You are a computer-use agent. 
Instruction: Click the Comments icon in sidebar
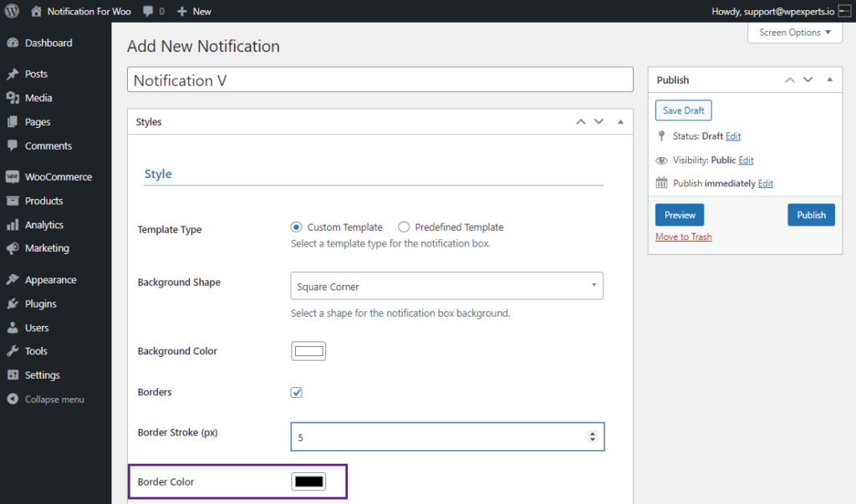point(13,145)
